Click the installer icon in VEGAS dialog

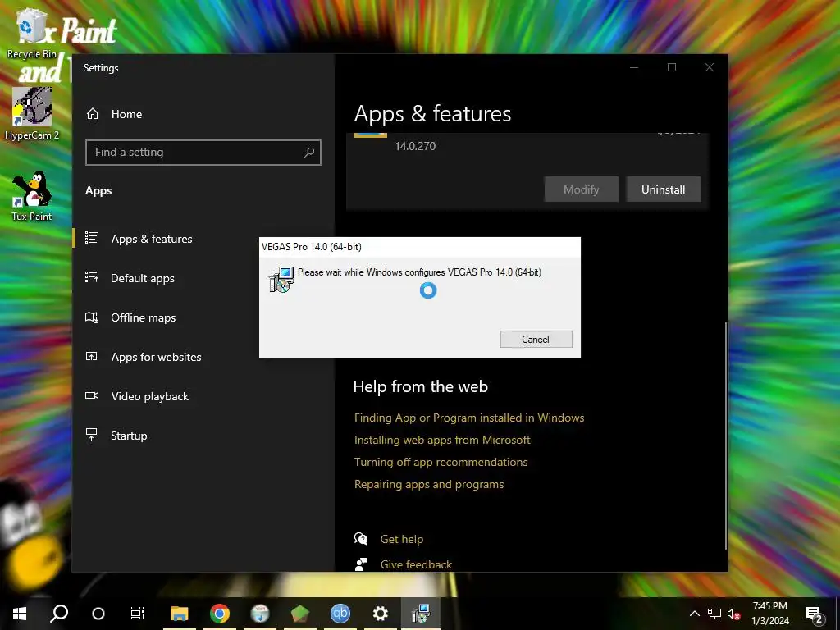click(281, 280)
